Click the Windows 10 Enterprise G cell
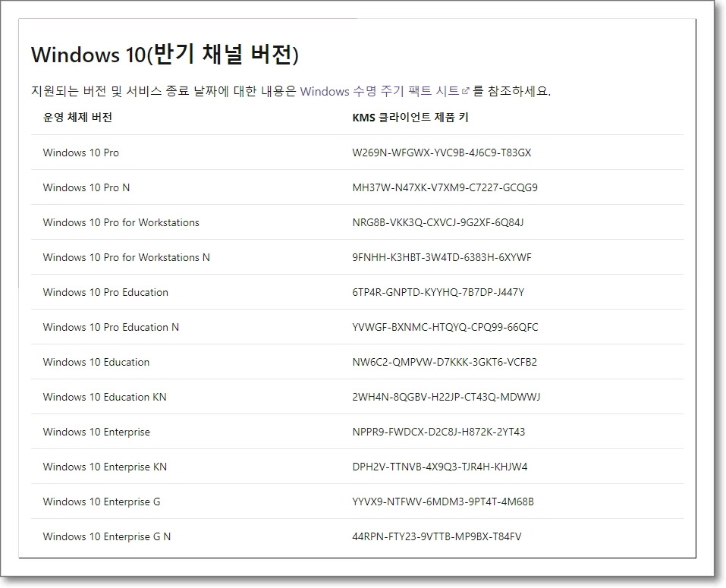This screenshot has width=726, height=588. click(x=102, y=502)
